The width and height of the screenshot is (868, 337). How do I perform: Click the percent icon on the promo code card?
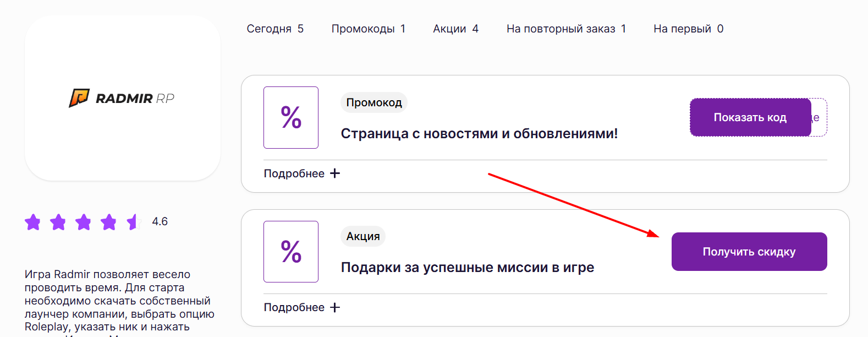[291, 117]
